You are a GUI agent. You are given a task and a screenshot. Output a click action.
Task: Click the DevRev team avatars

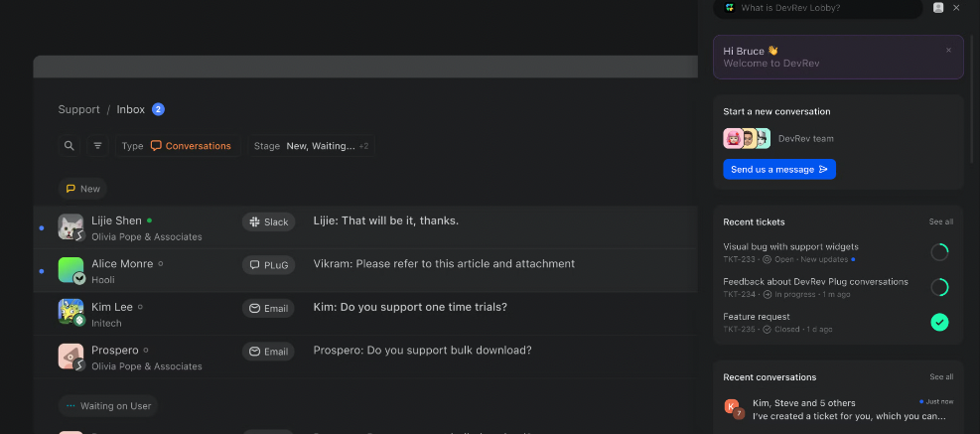click(747, 138)
